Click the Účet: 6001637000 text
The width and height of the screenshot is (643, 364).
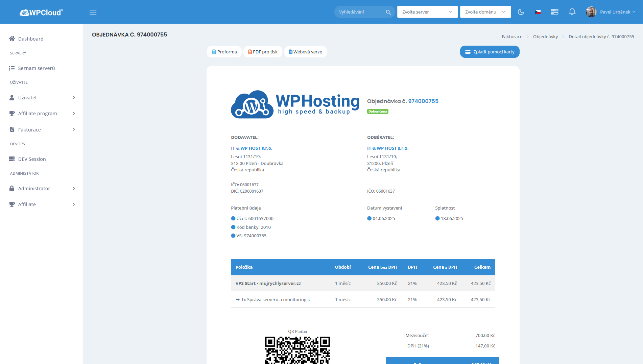[255, 218]
